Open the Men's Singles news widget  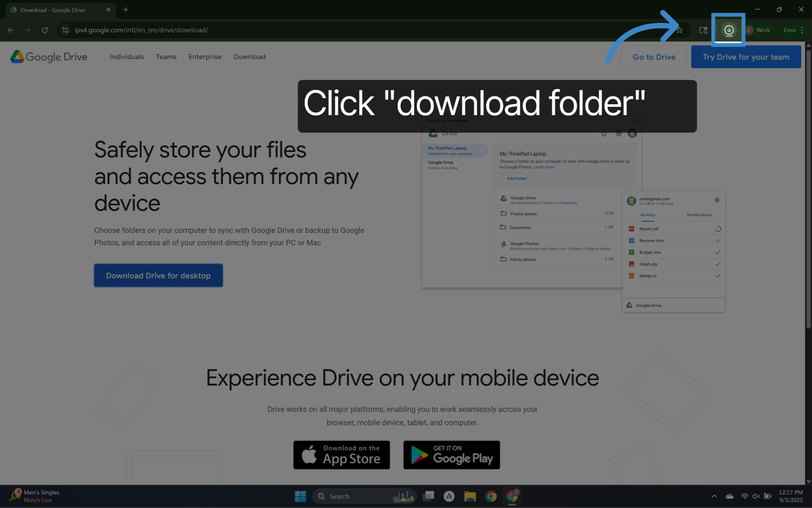coord(35,496)
